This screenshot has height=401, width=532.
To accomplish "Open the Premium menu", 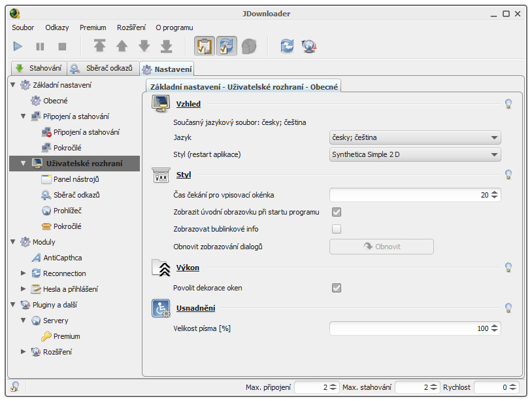I will (x=93, y=27).
